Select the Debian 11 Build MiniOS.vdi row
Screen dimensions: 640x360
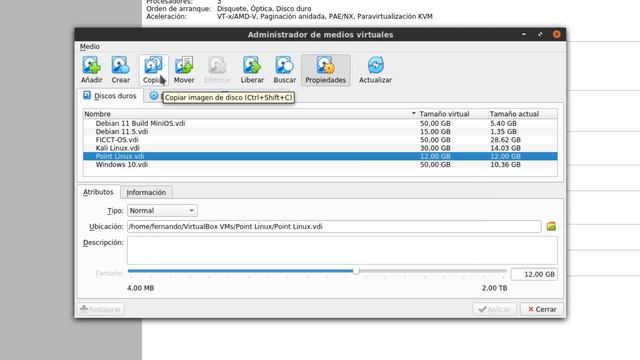pyautogui.click(x=320, y=123)
